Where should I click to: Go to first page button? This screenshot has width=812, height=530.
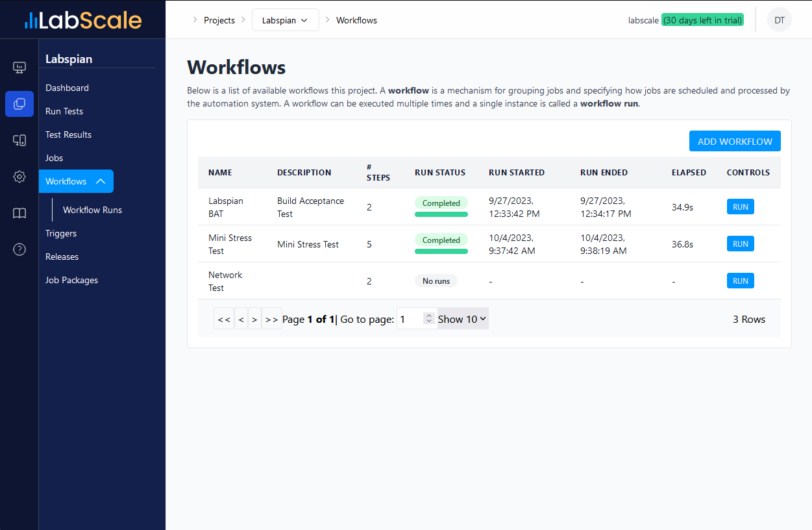(224, 319)
